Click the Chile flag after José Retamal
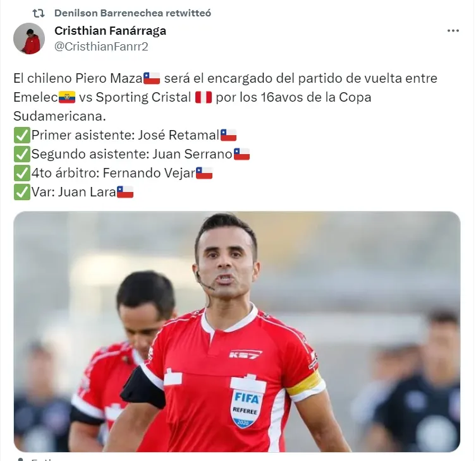 [228, 135]
